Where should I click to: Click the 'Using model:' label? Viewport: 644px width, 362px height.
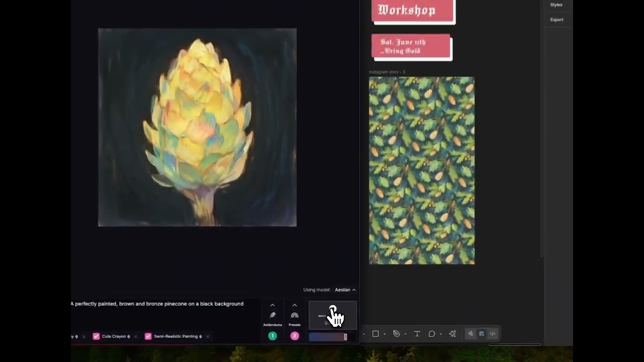317,290
